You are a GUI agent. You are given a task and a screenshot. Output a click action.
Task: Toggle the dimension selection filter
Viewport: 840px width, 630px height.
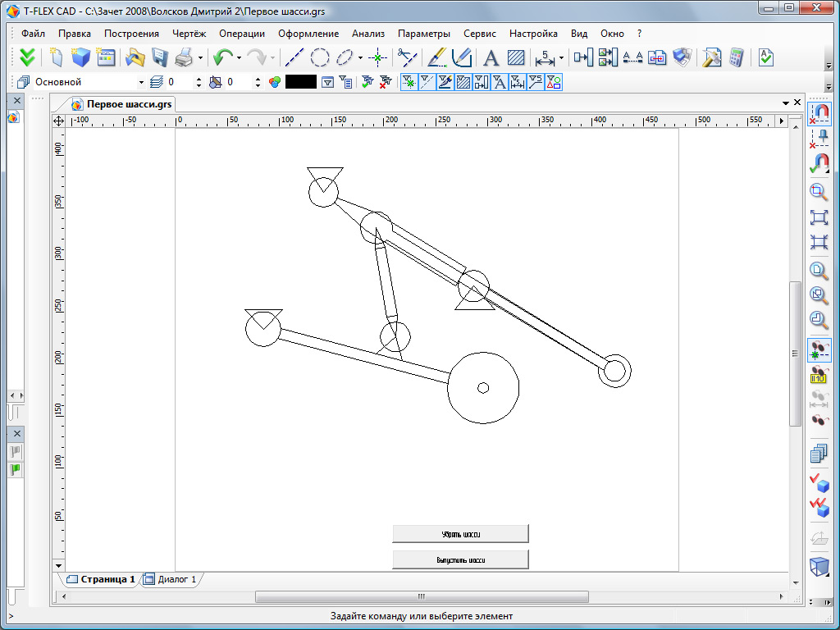518,82
